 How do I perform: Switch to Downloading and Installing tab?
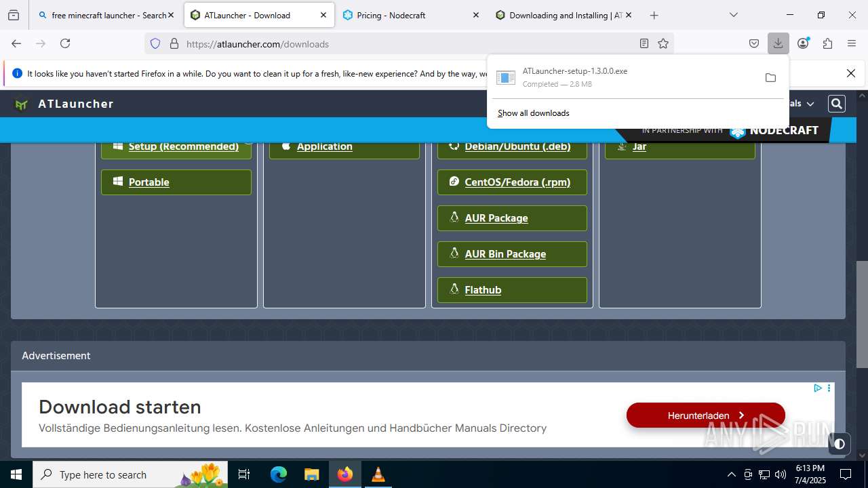(x=564, y=15)
